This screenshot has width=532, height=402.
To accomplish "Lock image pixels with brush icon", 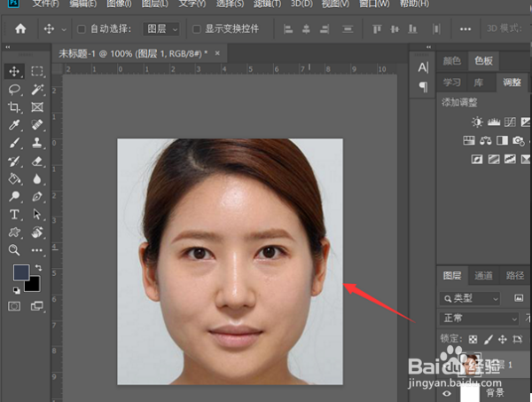I will coord(489,339).
